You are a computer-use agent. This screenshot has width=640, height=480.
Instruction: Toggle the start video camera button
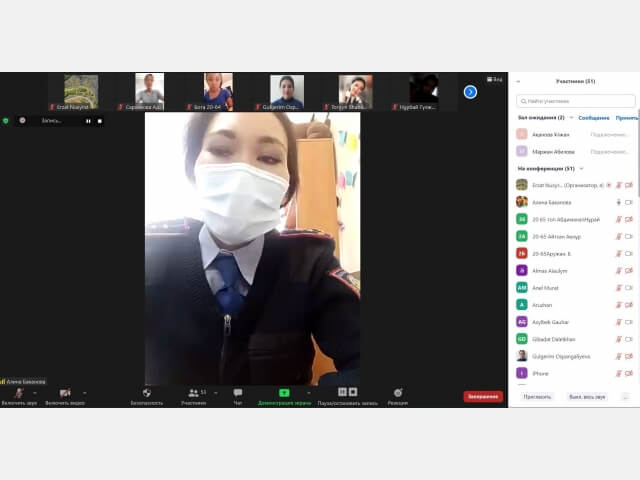[x=65, y=393]
